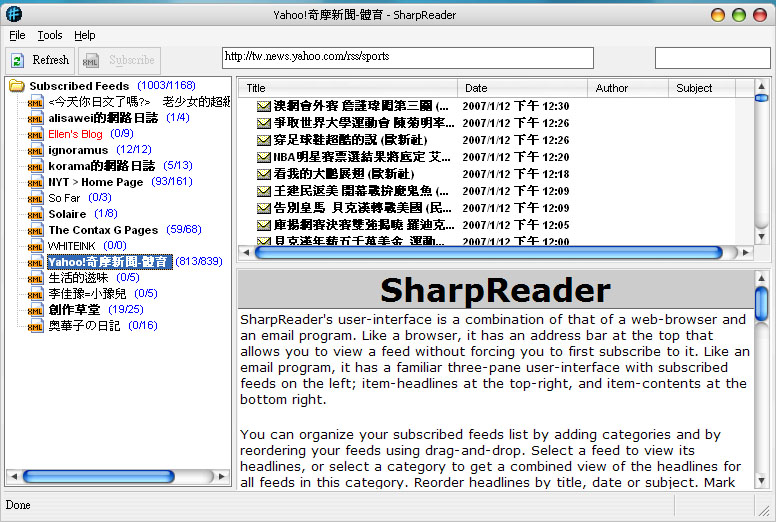Screen dimensions: 776x522
Task: Click the XML icon beside WHITEINK
Action: (35, 246)
